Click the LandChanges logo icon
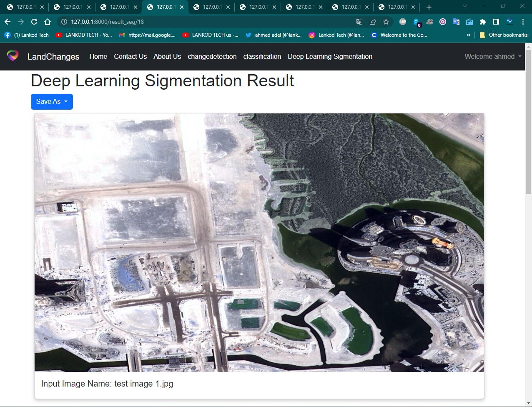532x407 pixels. (x=13, y=56)
